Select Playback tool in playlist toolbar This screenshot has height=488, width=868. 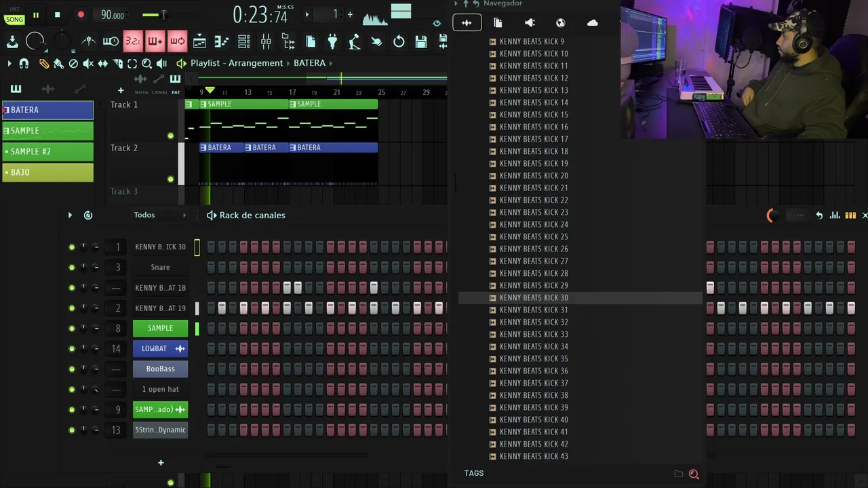[x=161, y=63]
